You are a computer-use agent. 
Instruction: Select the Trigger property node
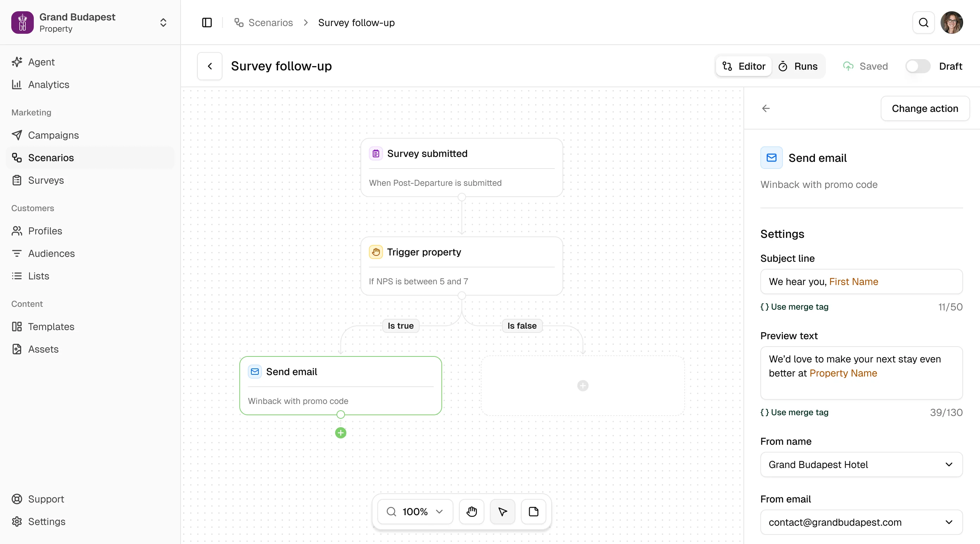(461, 266)
